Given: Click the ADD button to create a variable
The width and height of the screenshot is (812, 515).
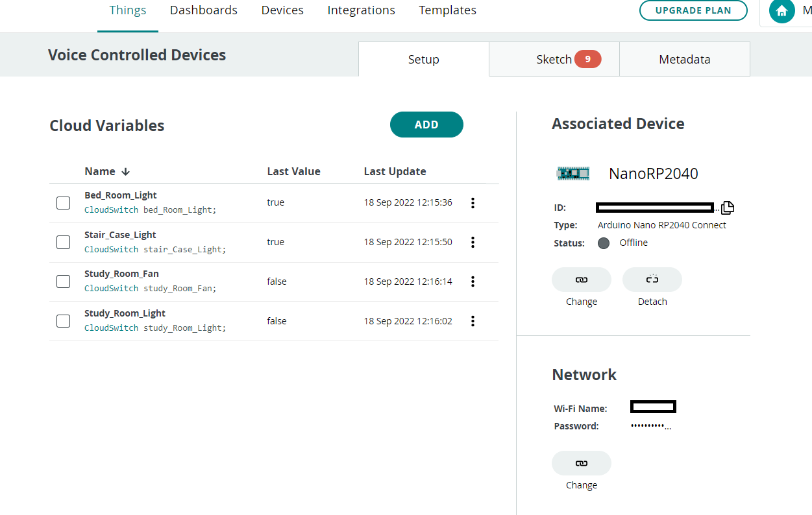Looking at the screenshot, I should [426, 124].
